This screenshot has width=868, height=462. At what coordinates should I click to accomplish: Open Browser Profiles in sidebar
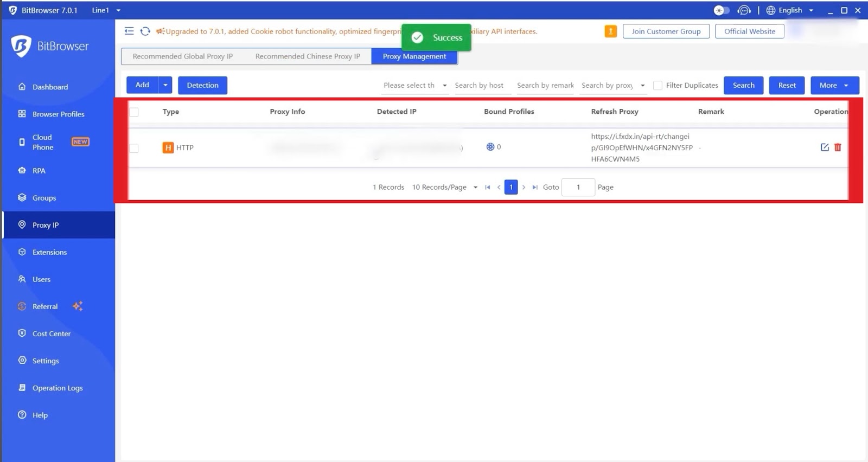[59, 114]
